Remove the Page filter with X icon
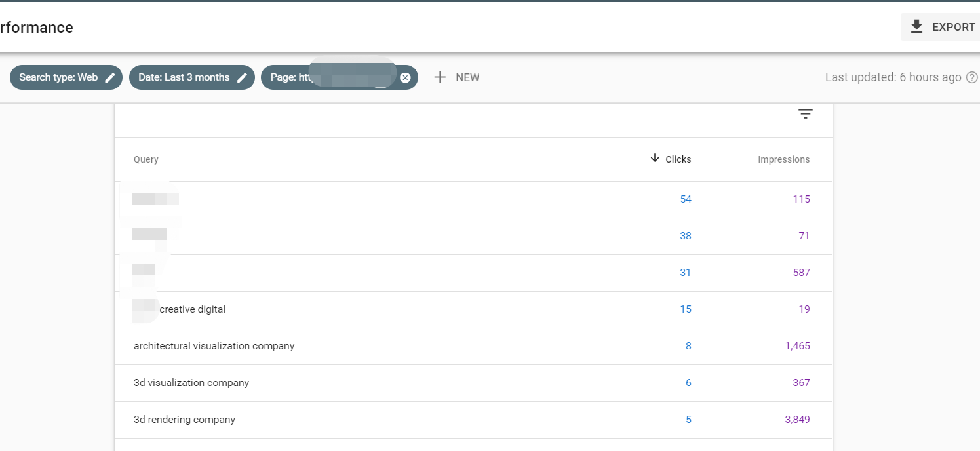This screenshot has width=980, height=451. tap(405, 77)
